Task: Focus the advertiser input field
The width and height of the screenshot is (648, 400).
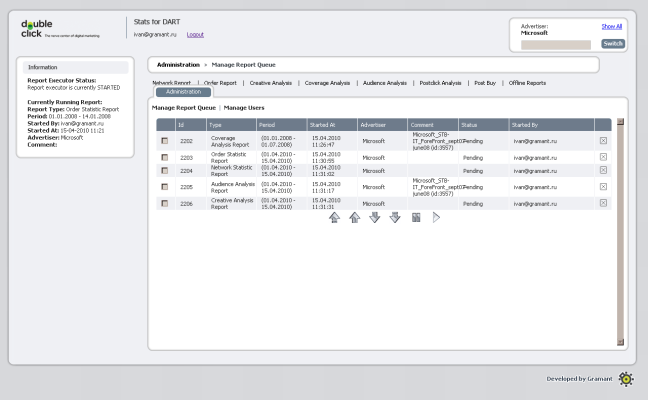Action: point(556,45)
